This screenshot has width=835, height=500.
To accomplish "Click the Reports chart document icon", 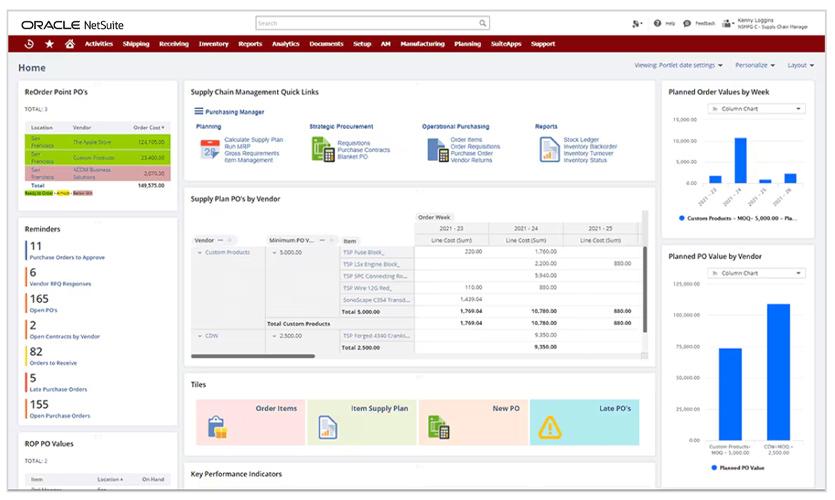I will click(549, 150).
